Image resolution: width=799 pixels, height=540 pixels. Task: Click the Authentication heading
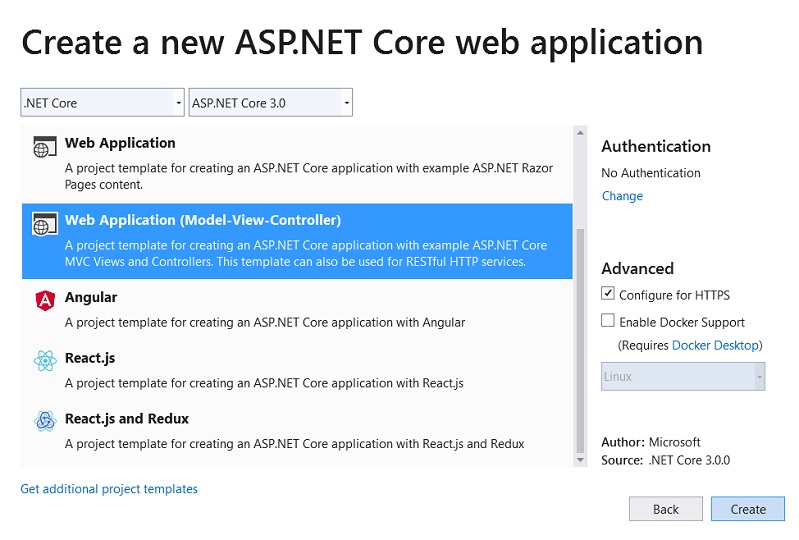pos(656,147)
